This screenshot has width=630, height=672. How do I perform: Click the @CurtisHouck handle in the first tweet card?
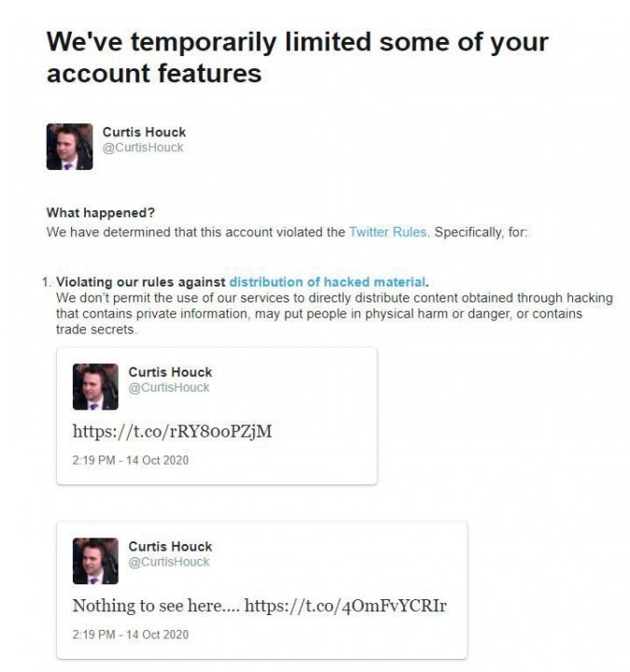pos(169,387)
